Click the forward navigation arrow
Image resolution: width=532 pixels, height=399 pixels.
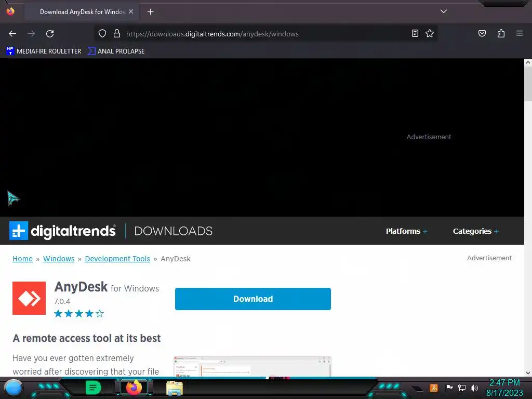tap(31, 34)
